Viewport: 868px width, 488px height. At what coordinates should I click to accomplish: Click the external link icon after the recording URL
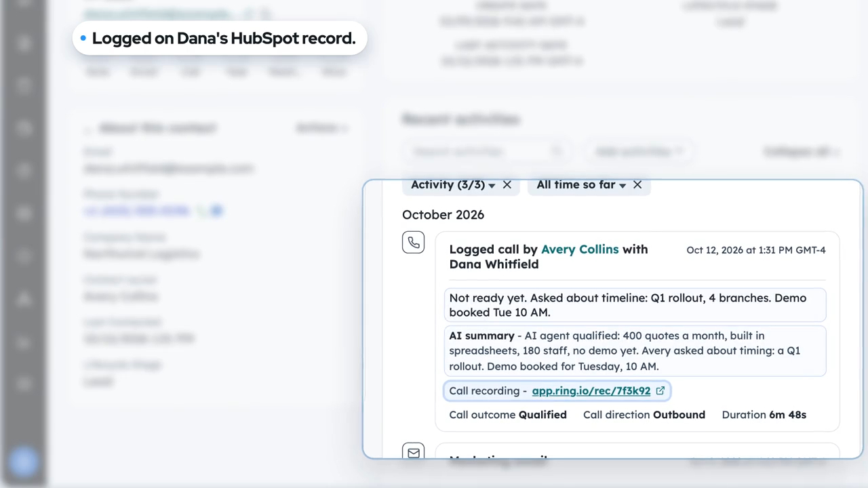[660, 391]
